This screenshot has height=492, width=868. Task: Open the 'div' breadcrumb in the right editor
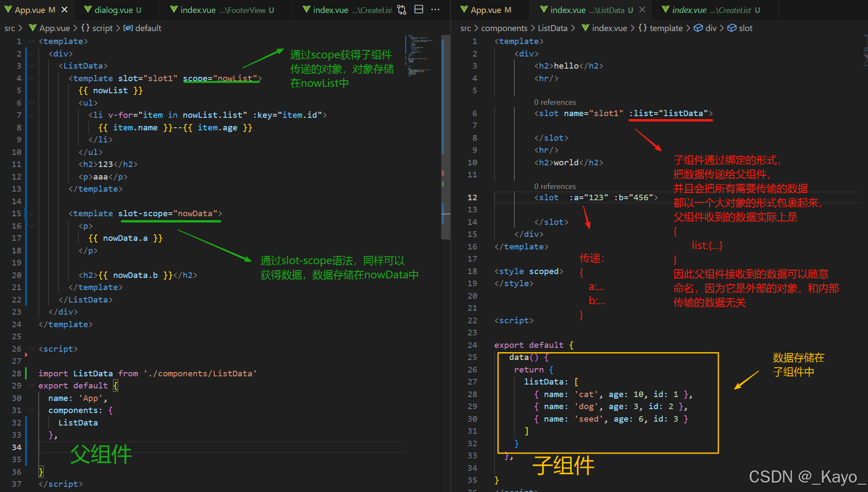click(711, 28)
